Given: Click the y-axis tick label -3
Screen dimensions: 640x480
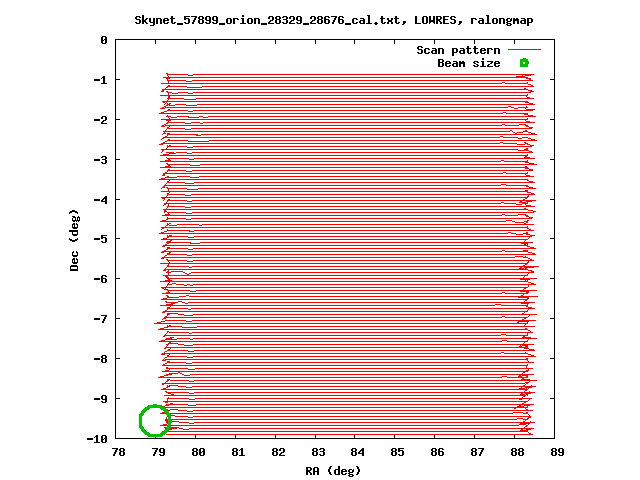Looking at the screenshot, I should click(100, 160).
